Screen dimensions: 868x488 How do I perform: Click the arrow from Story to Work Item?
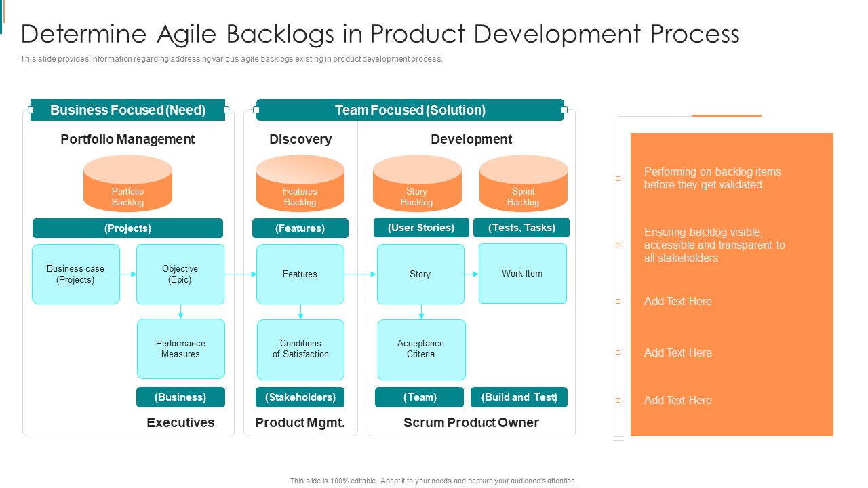472,274
